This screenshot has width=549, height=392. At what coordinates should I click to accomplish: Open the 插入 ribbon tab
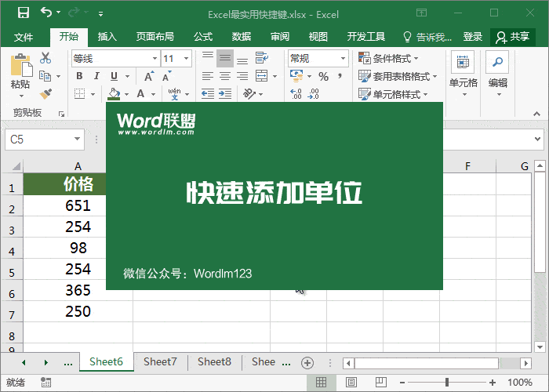[107, 37]
